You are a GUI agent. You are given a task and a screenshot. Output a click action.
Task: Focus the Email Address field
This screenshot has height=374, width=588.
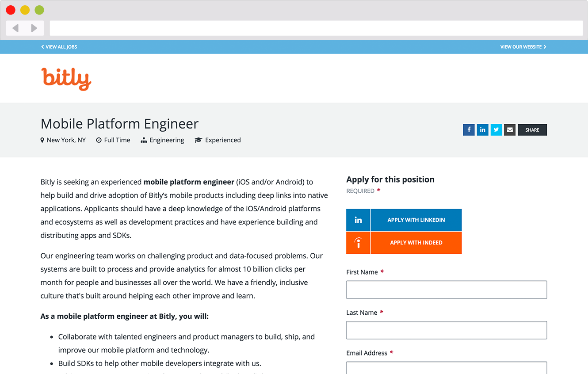tap(447, 368)
